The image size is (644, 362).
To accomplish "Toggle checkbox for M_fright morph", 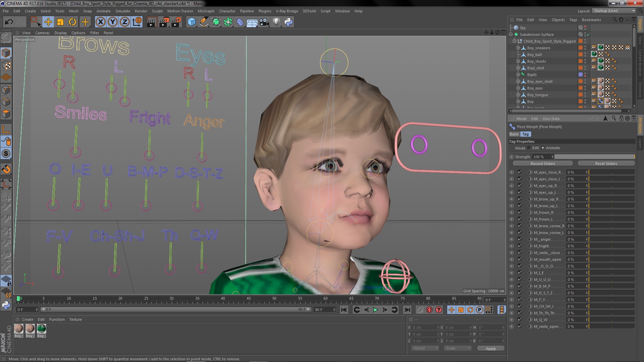I will pyautogui.click(x=520, y=246).
